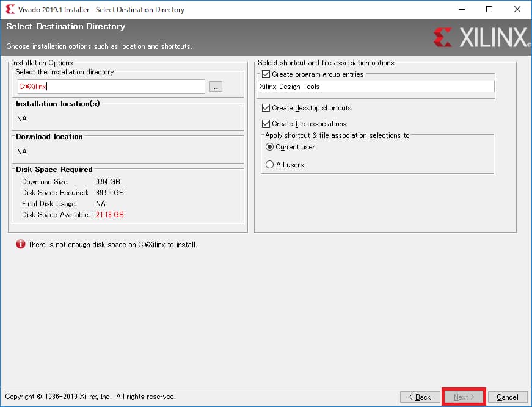Toggle Create desktop shortcuts checkbox
The width and height of the screenshot is (532, 407).
coord(266,108)
